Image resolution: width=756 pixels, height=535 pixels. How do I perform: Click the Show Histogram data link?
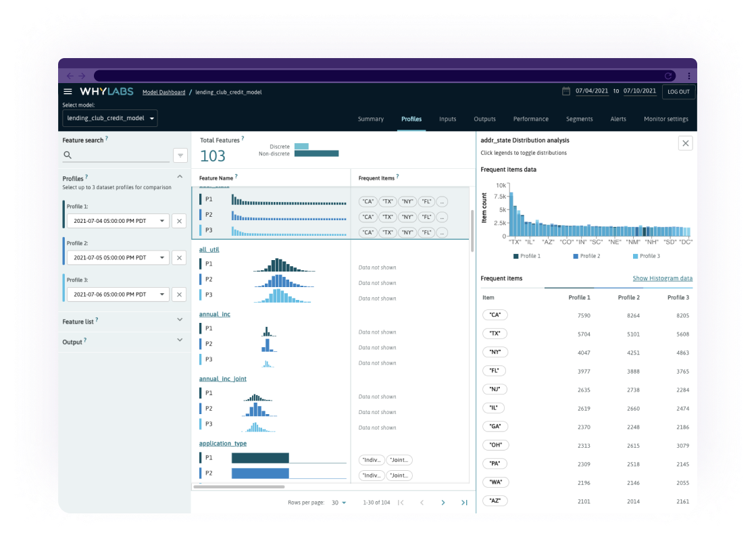(662, 278)
